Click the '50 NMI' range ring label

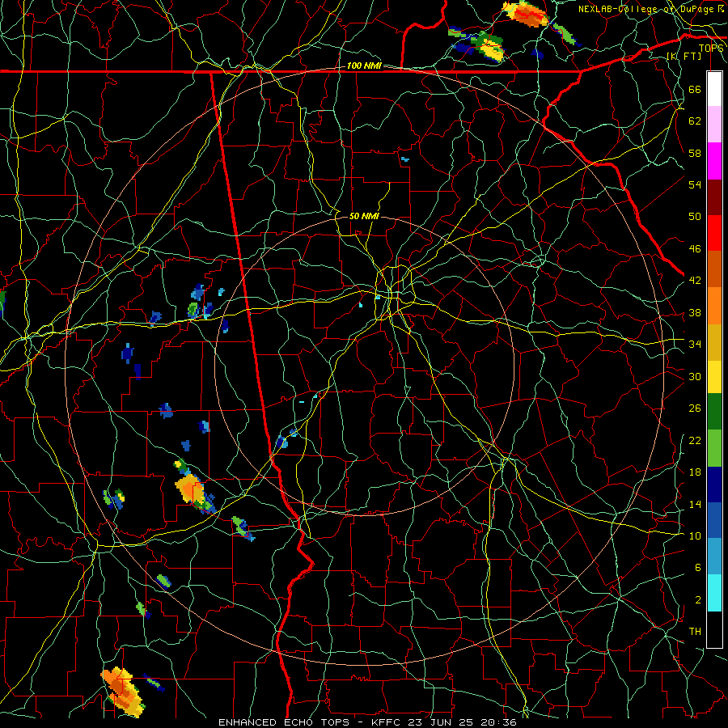(364, 216)
